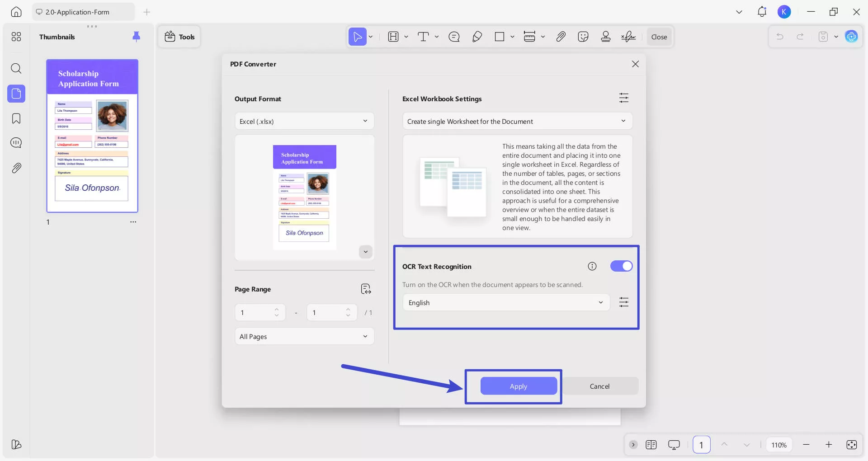Click the Cancel button

599,386
